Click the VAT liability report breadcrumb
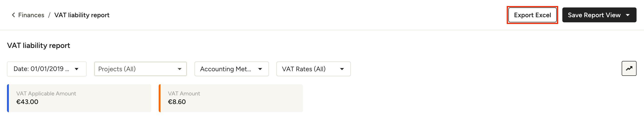644x121 pixels. click(82, 15)
